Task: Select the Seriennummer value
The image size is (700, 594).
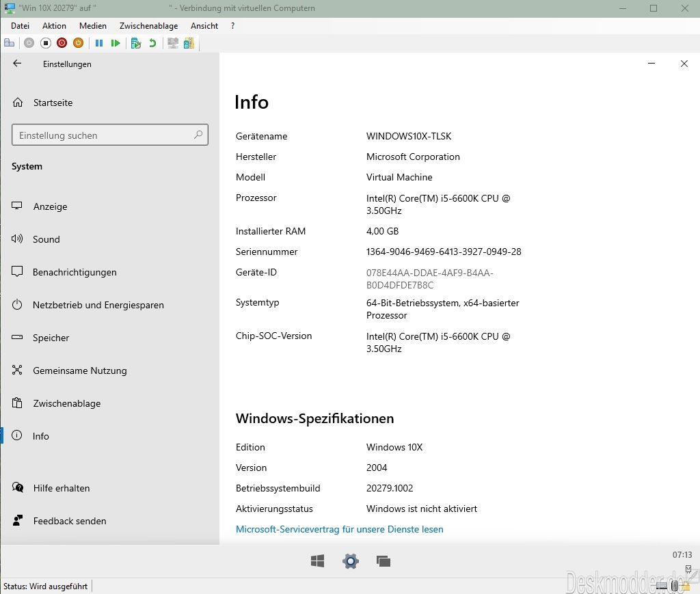Action: pos(444,252)
